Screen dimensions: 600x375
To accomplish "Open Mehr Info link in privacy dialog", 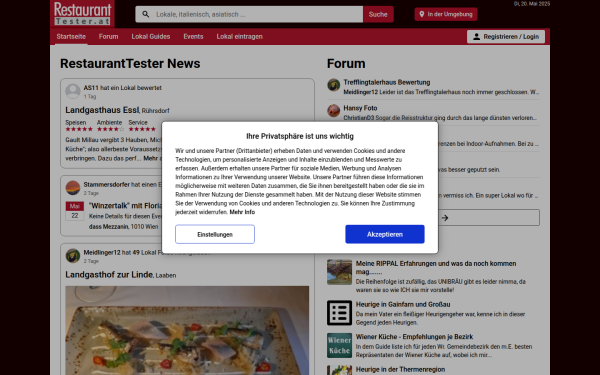I will (242, 212).
